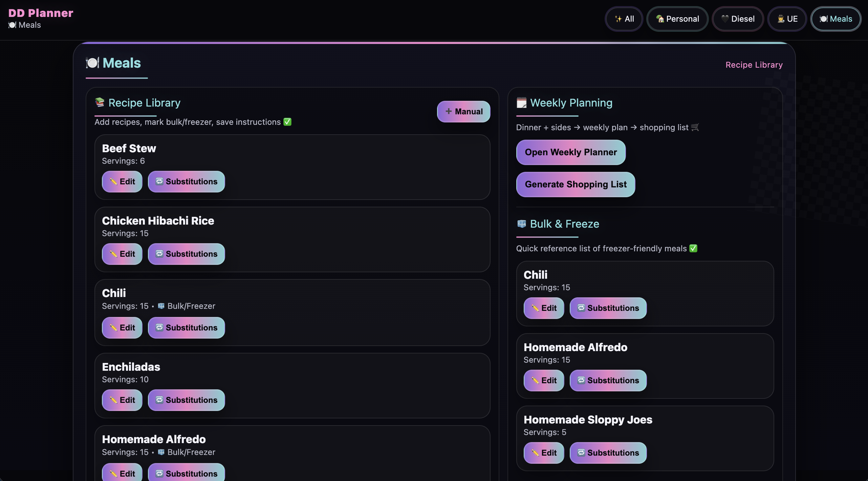Open Substitutions for Beef Stew
868x481 pixels.
coord(186,182)
